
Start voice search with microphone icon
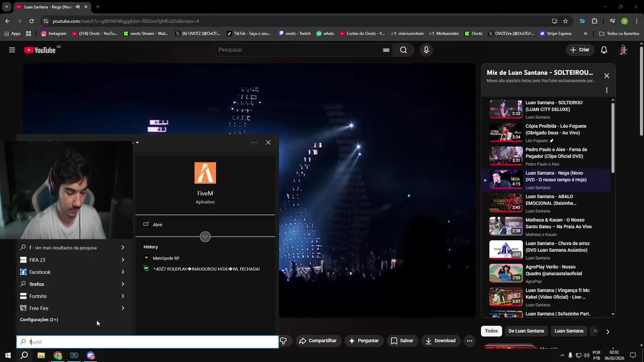pos(426,50)
